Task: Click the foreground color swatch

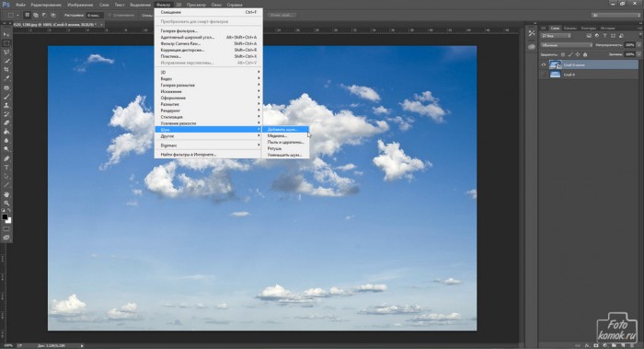Action: 5,216
